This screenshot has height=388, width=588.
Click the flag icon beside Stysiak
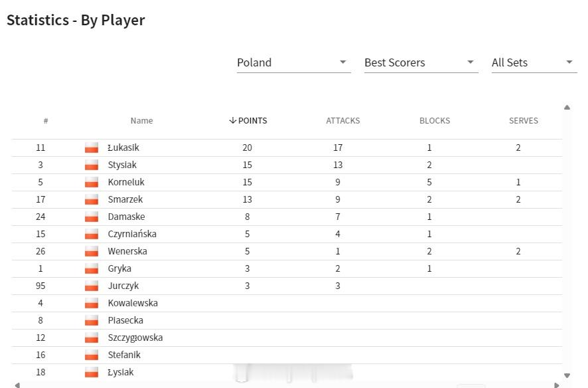pyautogui.click(x=92, y=165)
